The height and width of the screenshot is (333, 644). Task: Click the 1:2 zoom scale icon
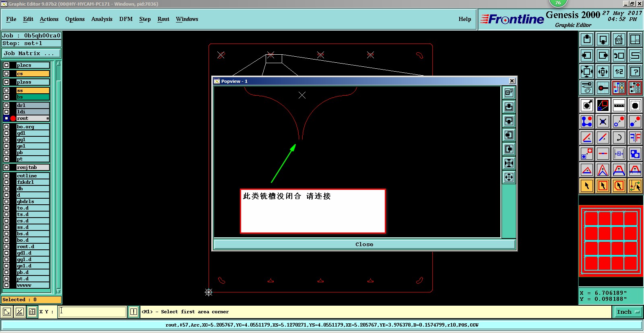[x=619, y=72]
